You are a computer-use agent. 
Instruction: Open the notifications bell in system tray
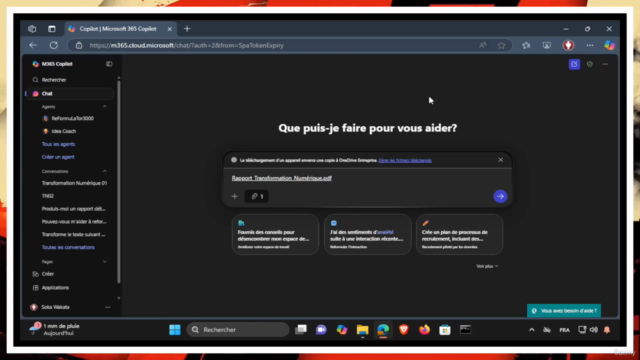pos(607,330)
